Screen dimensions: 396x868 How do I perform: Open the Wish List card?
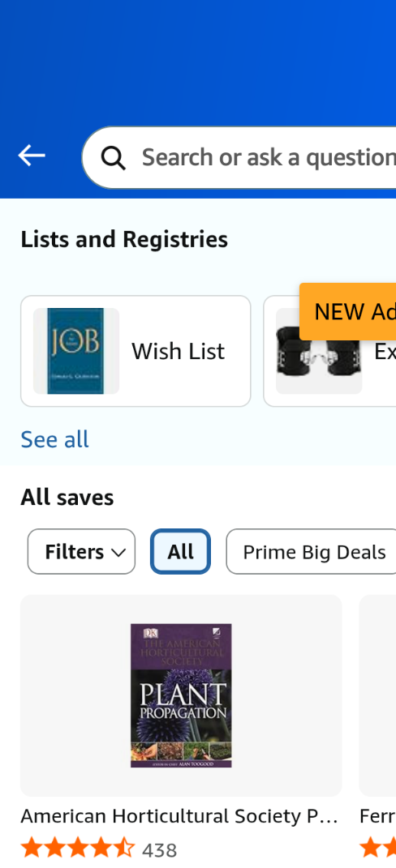[x=136, y=351]
